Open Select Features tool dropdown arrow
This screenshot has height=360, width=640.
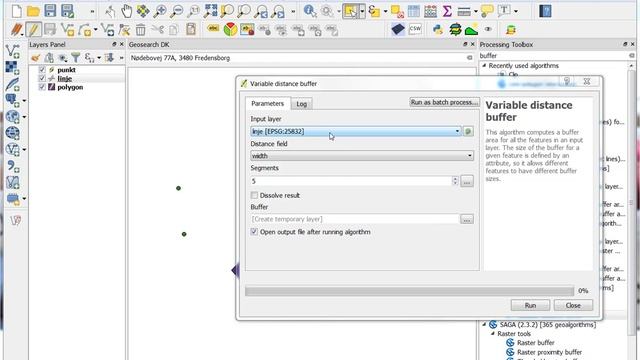[362, 11]
